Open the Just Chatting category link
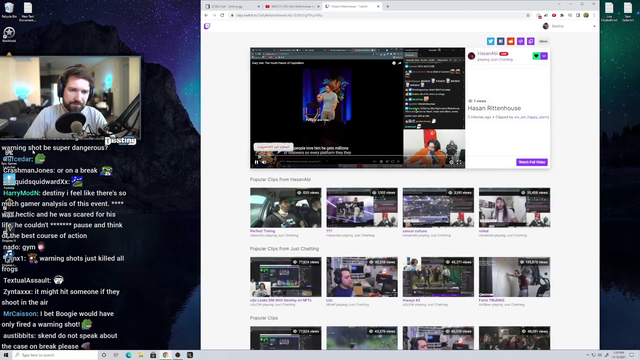Viewport: 640px width, 360px height. click(x=502, y=60)
